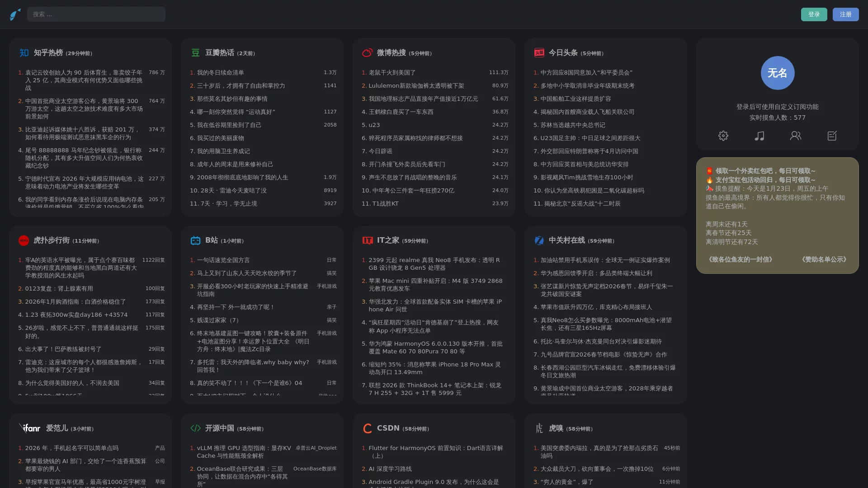Click inside the 搜索 search field
The height and width of the screenshot is (488, 868).
(x=96, y=14)
